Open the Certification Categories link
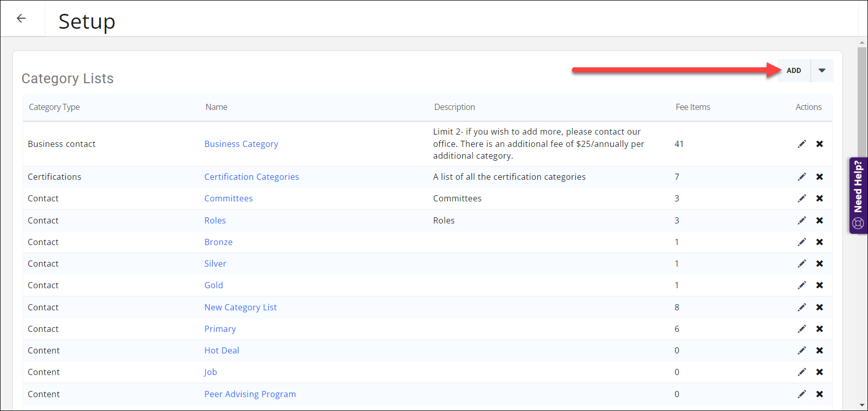This screenshot has height=411, width=868. (x=251, y=177)
